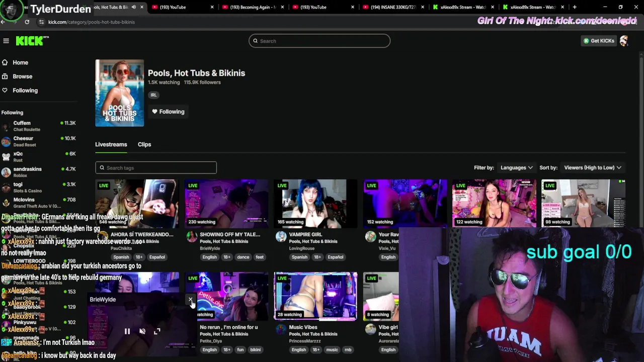Toggle Following for Pools, Hot Tubs category
Viewport: 644px width, 362px height.
(x=168, y=112)
